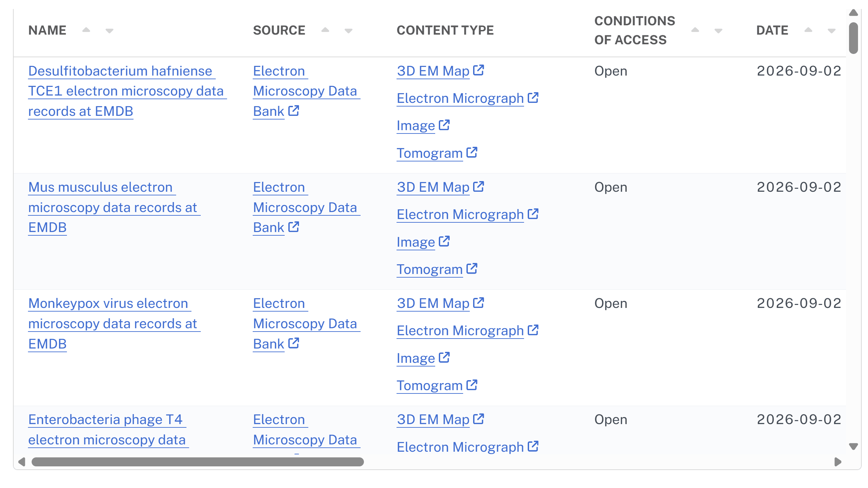The image size is (868, 488).
Task: Click vertical scrollbar down arrow
Action: tap(853, 446)
